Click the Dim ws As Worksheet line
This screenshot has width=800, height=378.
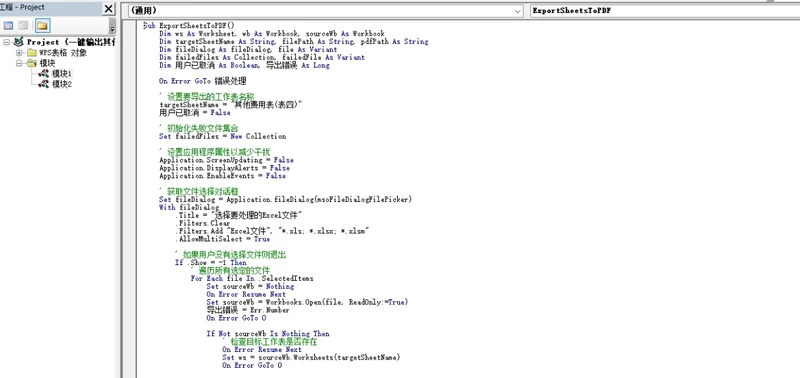pos(271,34)
